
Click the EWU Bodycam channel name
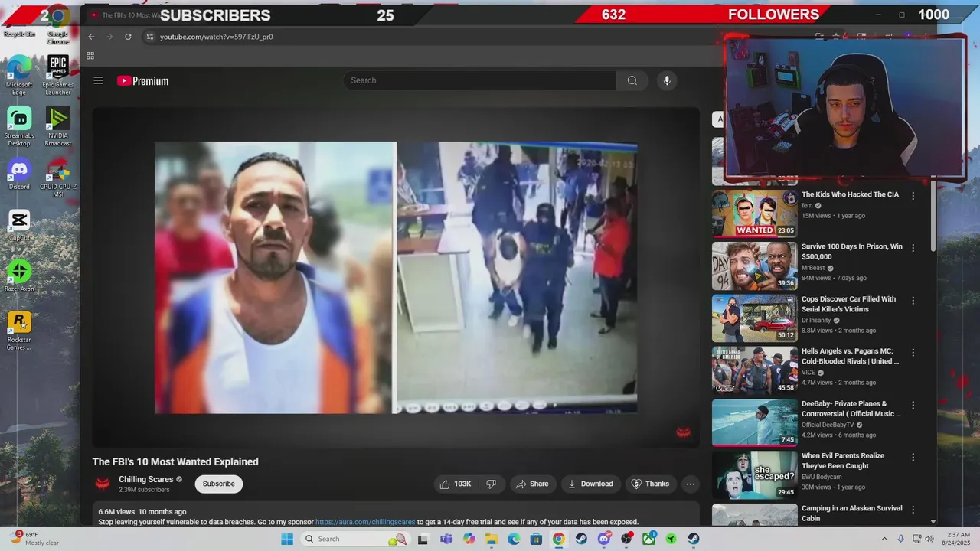coord(822,477)
